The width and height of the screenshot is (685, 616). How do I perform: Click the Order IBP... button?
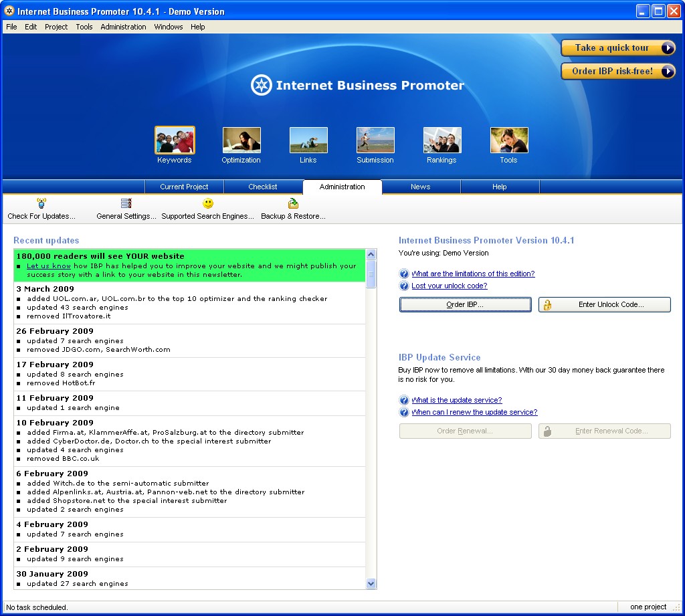(466, 305)
